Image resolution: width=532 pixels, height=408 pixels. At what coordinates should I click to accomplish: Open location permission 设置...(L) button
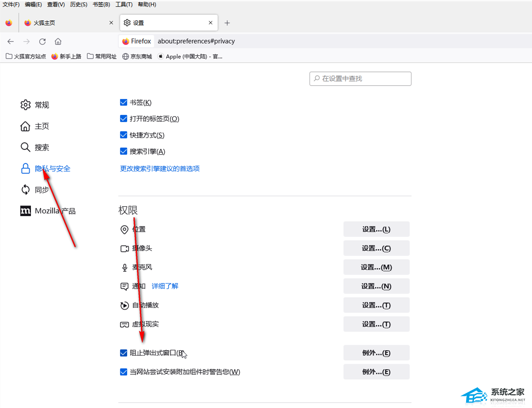[377, 229]
